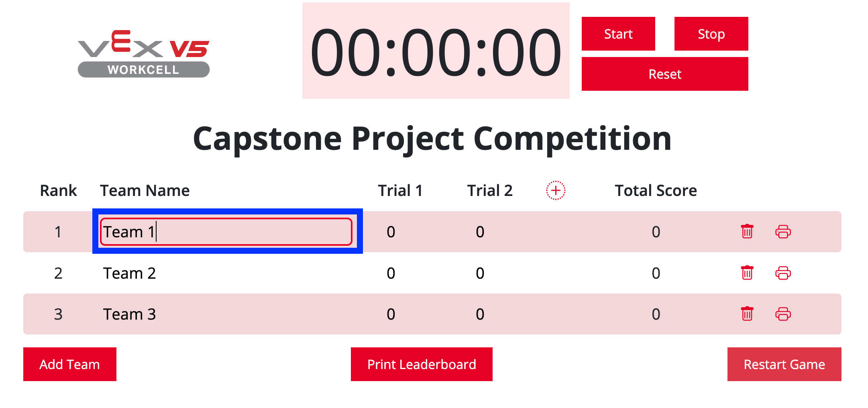Click inside the Team 1 name field
The width and height of the screenshot is (868, 408).
coord(227,232)
